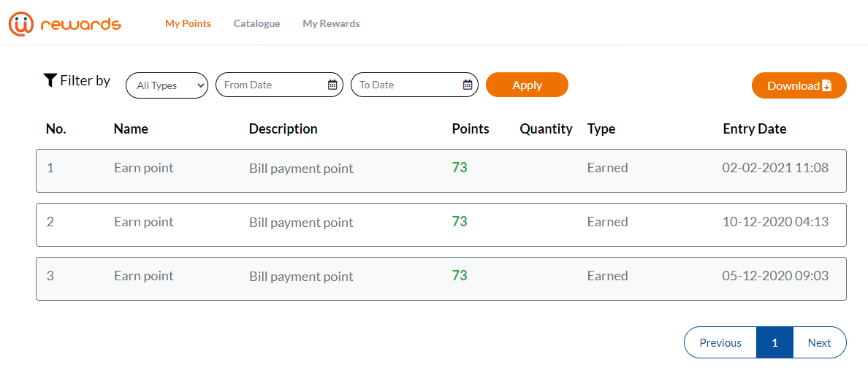Go to Next page

tap(819, 342)
